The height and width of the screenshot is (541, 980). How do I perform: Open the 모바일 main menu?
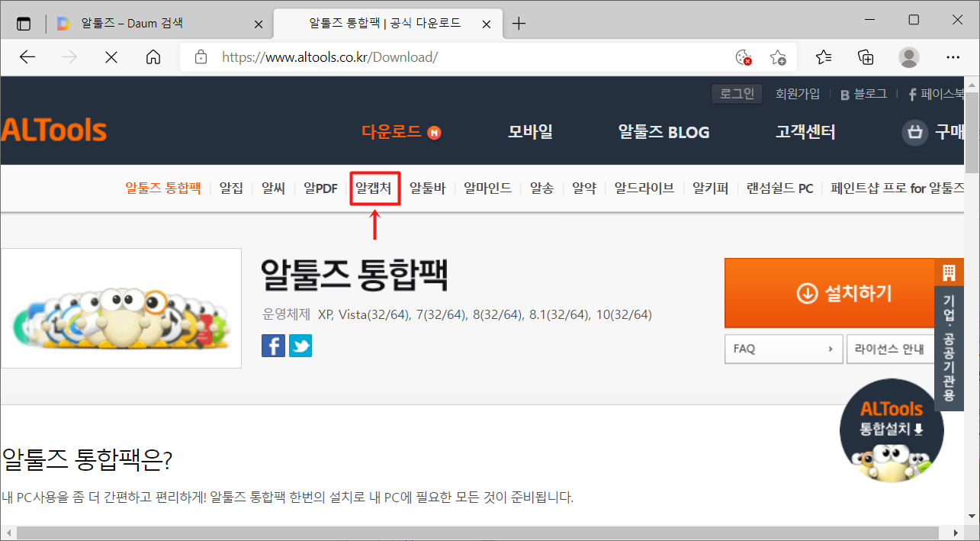[531, 132]
